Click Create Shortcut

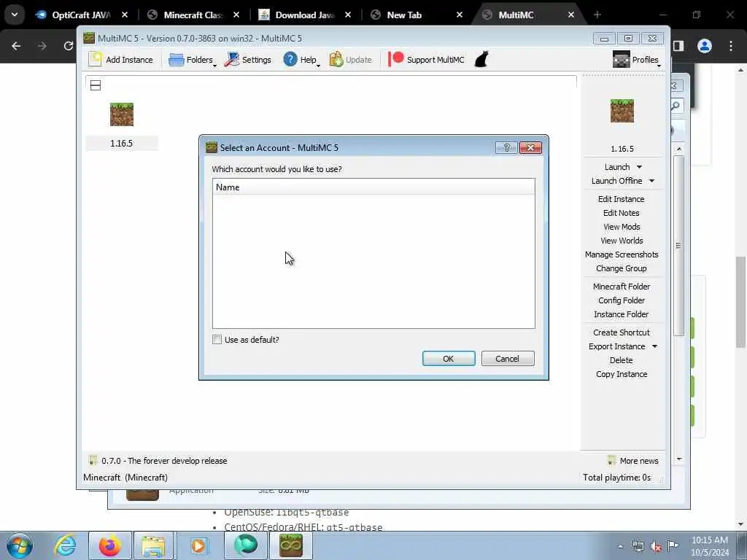(622, 332)
